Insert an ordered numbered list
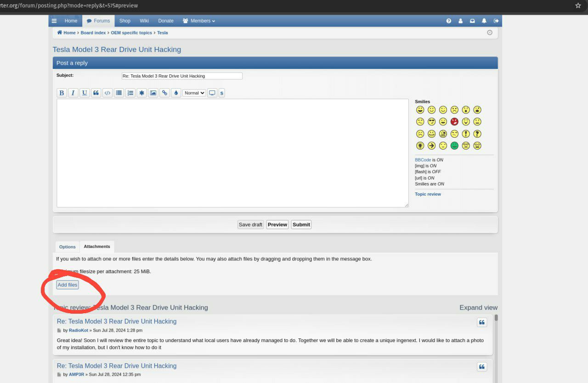 click(130, 93)
